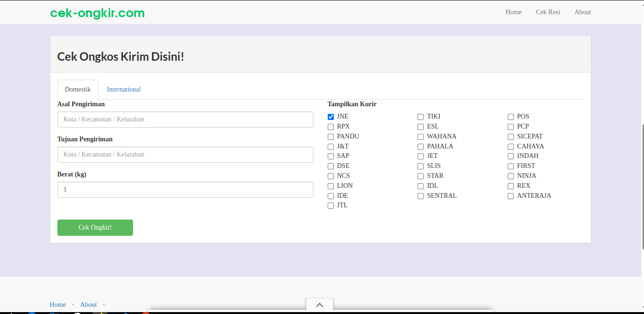This screenshot has width=644, height=314.
Task: Enable the TIKI courier checkbox
Action: tap(421, 117)
